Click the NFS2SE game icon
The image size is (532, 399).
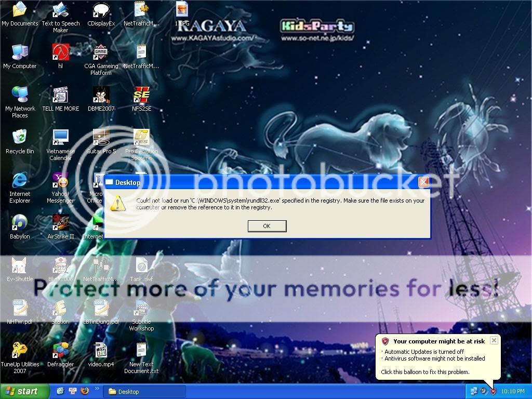click(x=141, y=99)
